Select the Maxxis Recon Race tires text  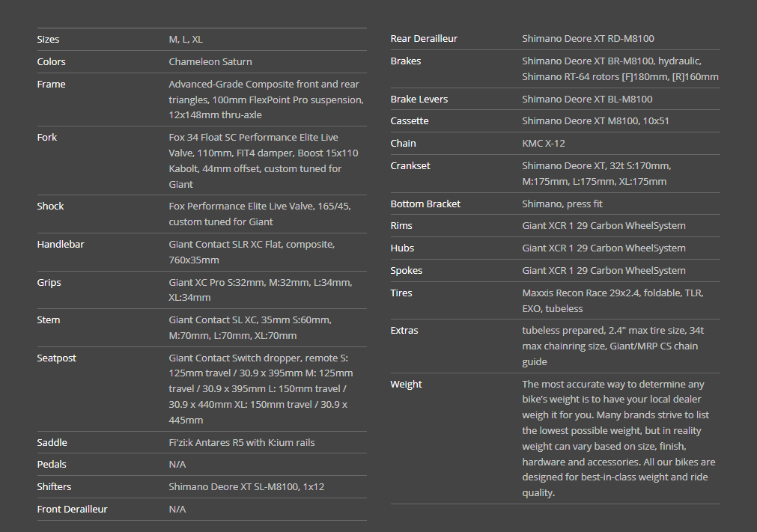pyautogui.click(x=612, y=300)
